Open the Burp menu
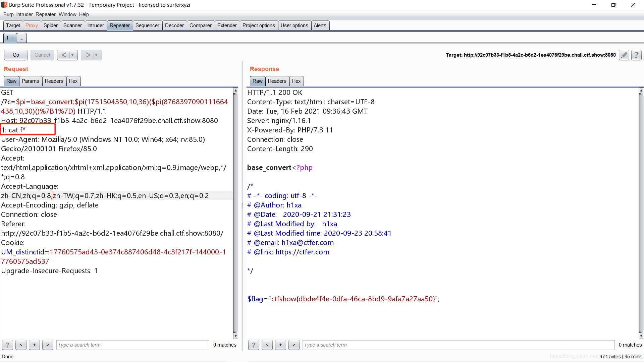Image resolution: width=644 pixels, height=362 pixels. pos(8,14)
